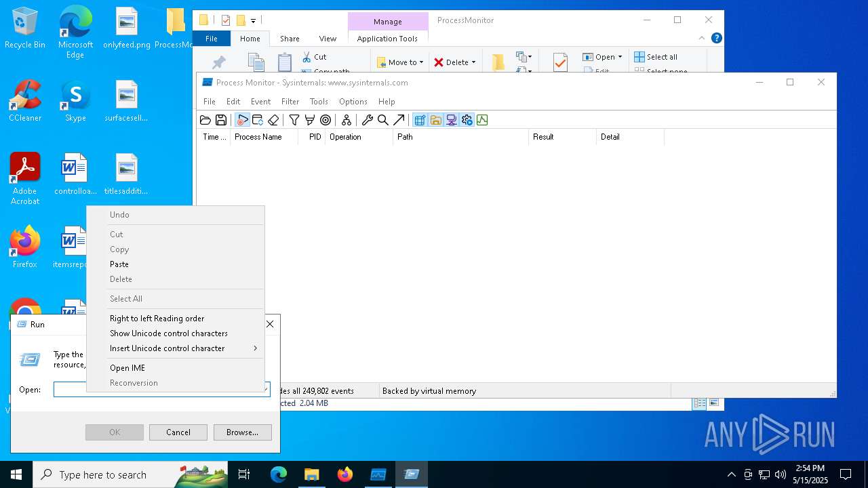868x488 pixels.
Task: Toggle Show Process and Thread Activity
Action: (467, 120)
